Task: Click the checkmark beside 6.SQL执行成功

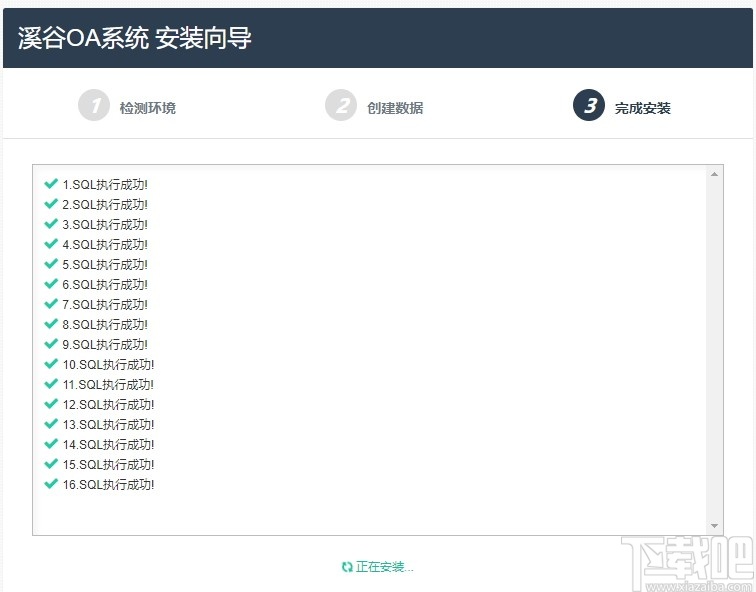Action: pos(51,284)
